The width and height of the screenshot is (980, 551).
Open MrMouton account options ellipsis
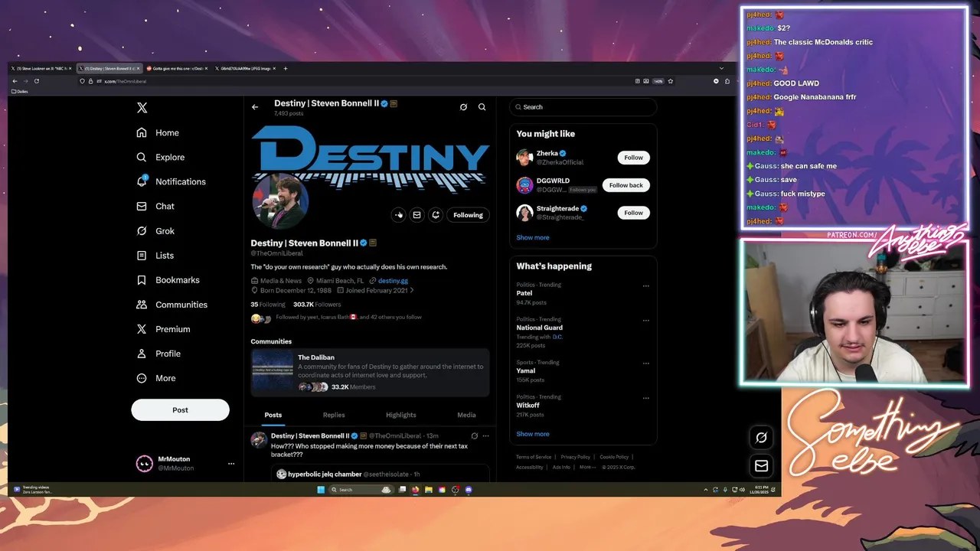pos(230,463)
